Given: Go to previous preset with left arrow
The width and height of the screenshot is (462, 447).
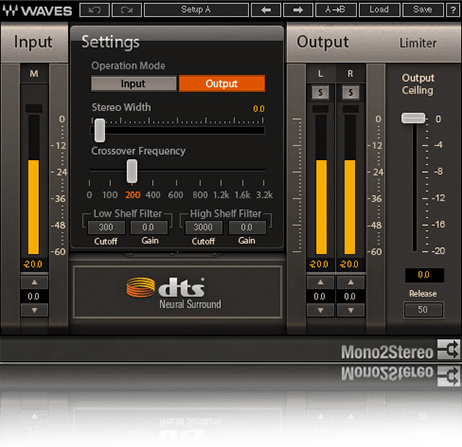Looking at the screenshot, I should coord(266,10).
